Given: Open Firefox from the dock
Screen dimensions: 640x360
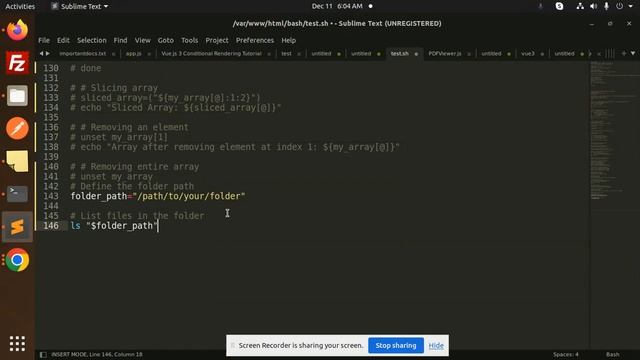Looking at the screenshot, I should [x=17, y=30].
